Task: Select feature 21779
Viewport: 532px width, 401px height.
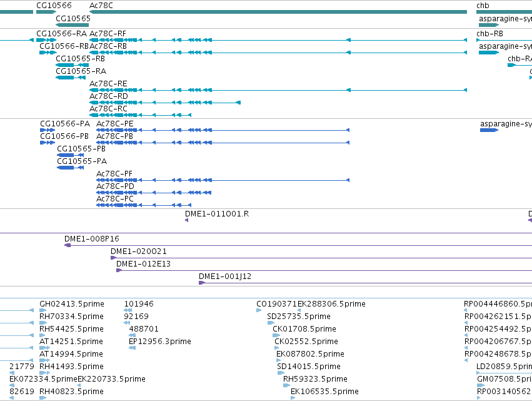Action: (12, 373)
